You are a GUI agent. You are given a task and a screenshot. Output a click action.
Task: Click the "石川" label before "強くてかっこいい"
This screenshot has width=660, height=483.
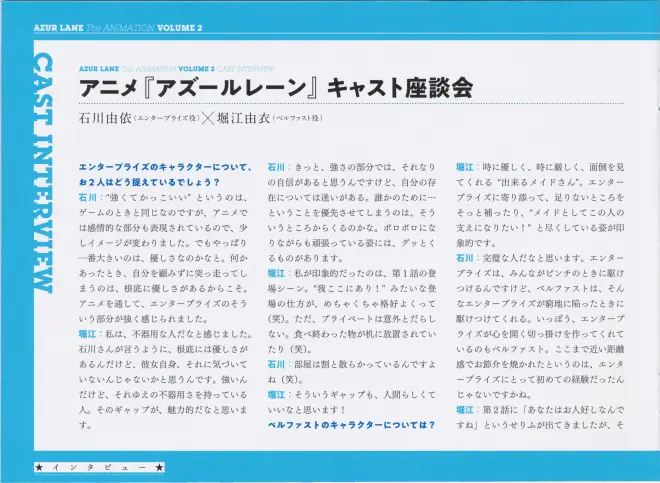point(88,197)
